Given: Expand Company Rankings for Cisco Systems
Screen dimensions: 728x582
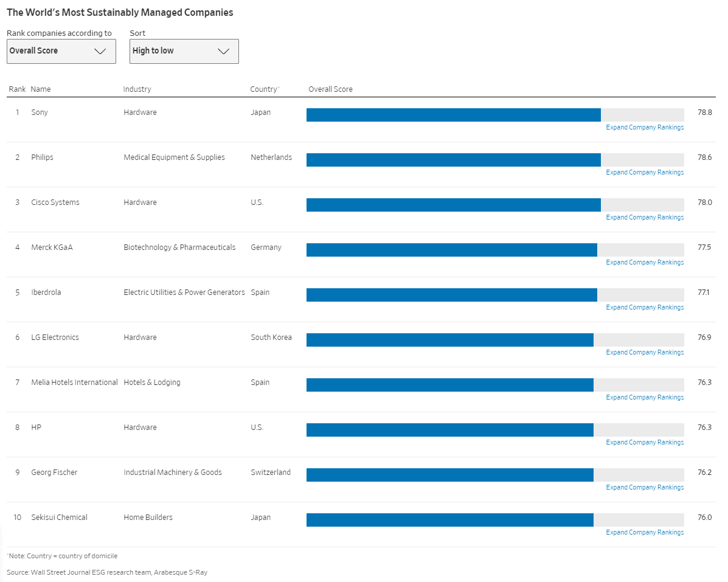Looking at the screenshot, I should [645, 217].
